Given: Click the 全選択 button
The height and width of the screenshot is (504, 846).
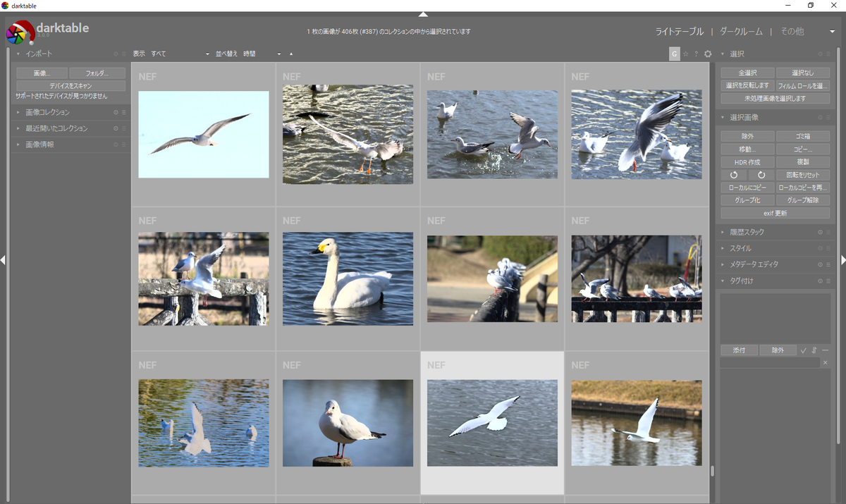Looking at the screenshot, I should point(747,73).
